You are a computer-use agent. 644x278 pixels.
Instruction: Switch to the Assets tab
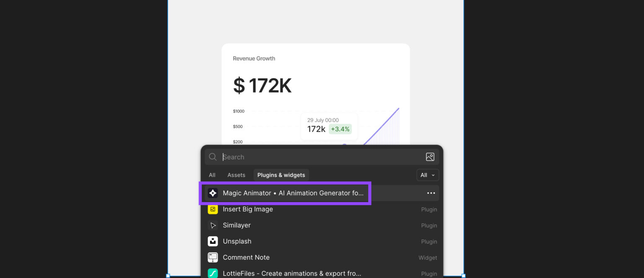(x=236, y=175)
